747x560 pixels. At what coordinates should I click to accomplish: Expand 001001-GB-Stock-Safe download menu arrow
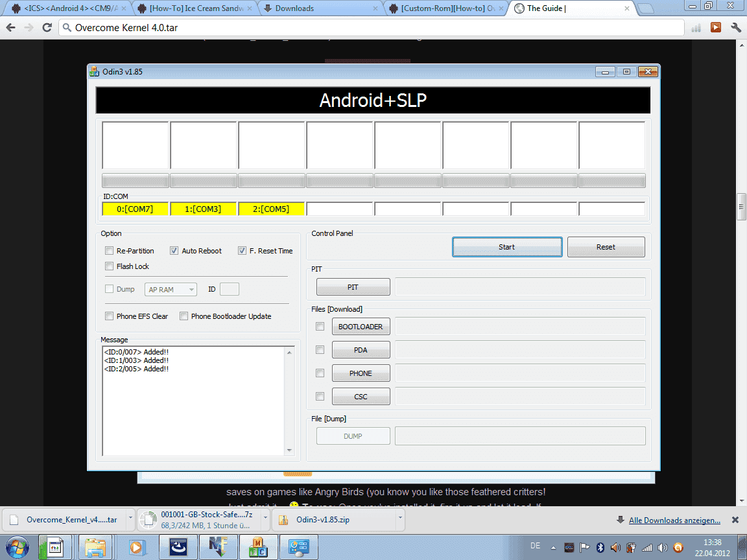(265, 518)
